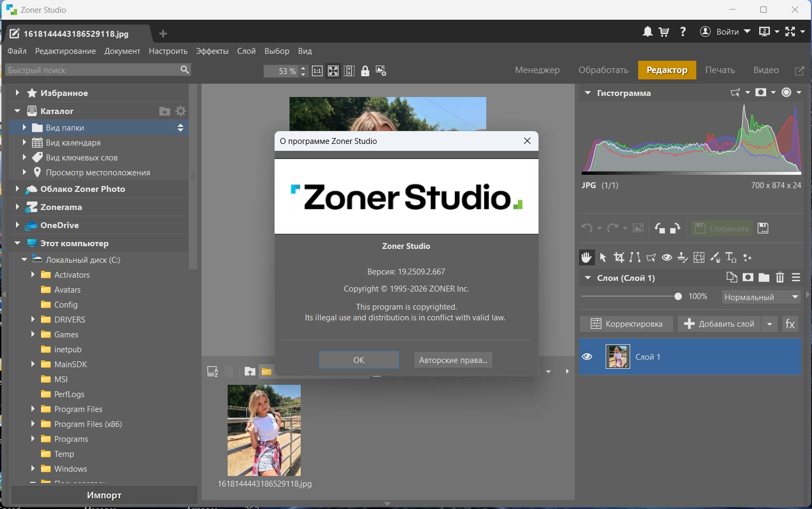Viewport: 812px width, 509px height.
Task: Adjust the layer opacity slider handle
Action: pos(678,296)
